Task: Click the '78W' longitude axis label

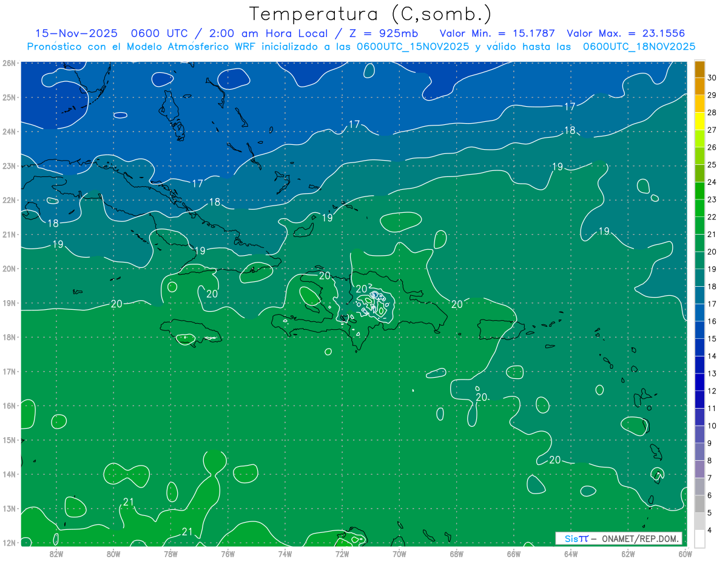Action: pyautogui.click(x=170, y=554)
